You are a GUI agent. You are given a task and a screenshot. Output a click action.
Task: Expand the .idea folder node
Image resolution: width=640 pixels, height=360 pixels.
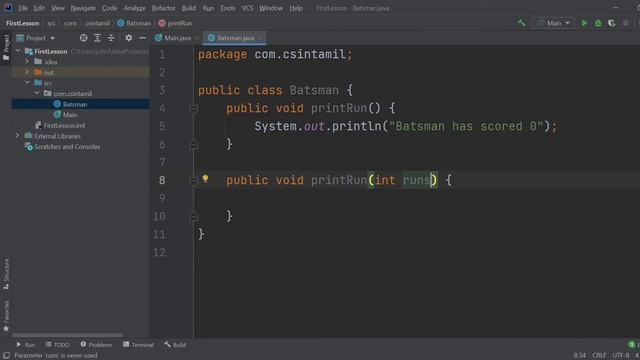point(27,62)
